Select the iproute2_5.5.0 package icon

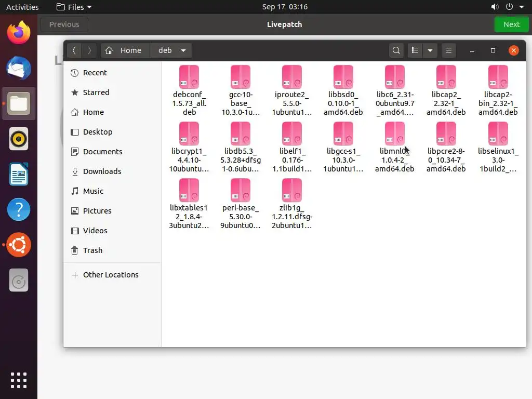pos(292,77)
